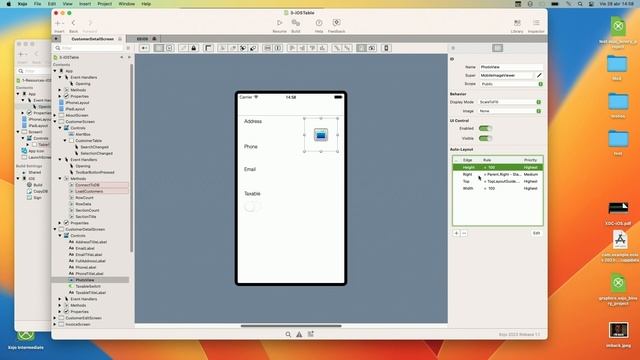640x360 pixels.
Task: Click the messages icon in the bottom bar
Action: click(311, 334)
